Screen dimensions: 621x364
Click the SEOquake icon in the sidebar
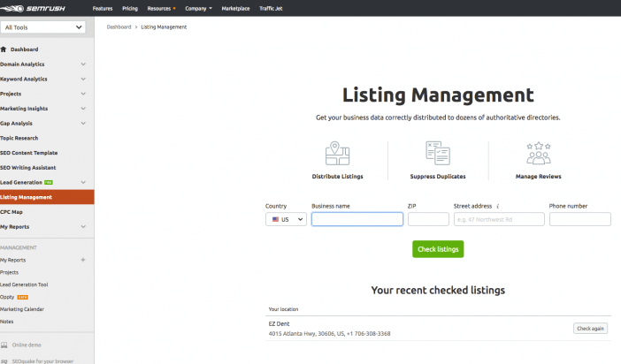4,361
